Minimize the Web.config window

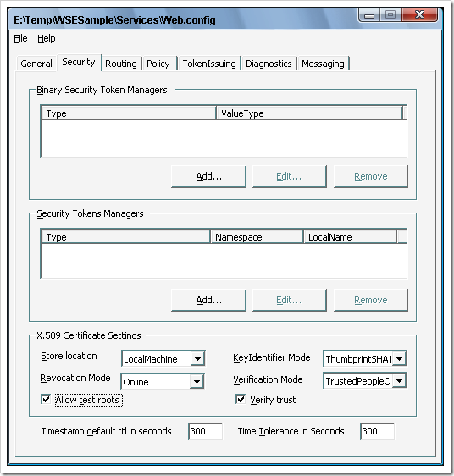point(369,15)
